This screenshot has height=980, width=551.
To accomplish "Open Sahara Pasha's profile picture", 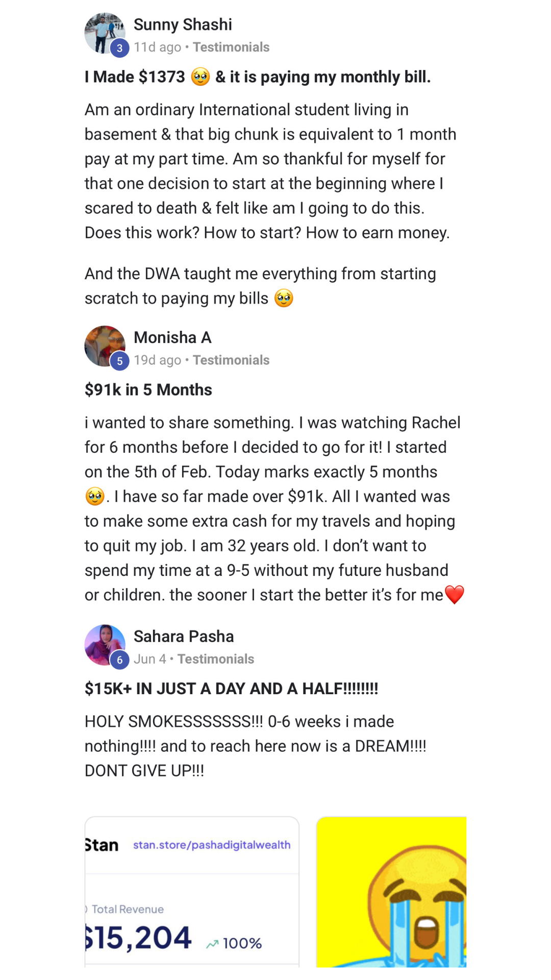I will (x=104, y=644).
